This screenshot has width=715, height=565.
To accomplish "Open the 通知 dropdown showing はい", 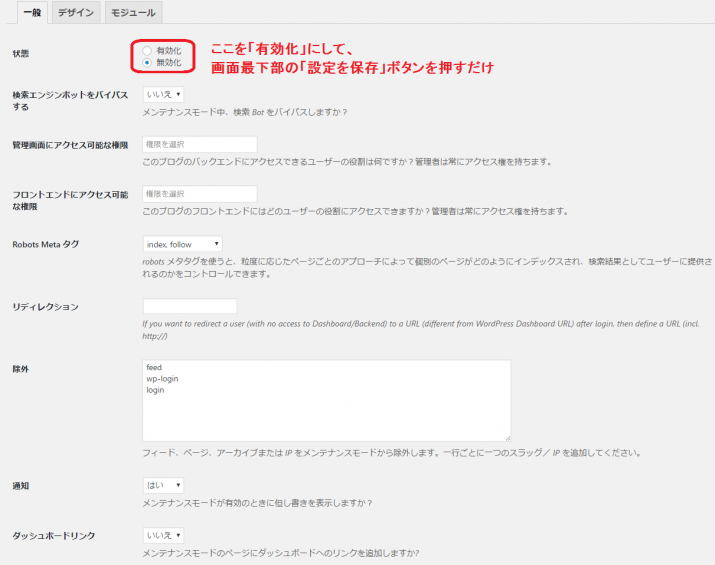I will click(x=164, y=485).
